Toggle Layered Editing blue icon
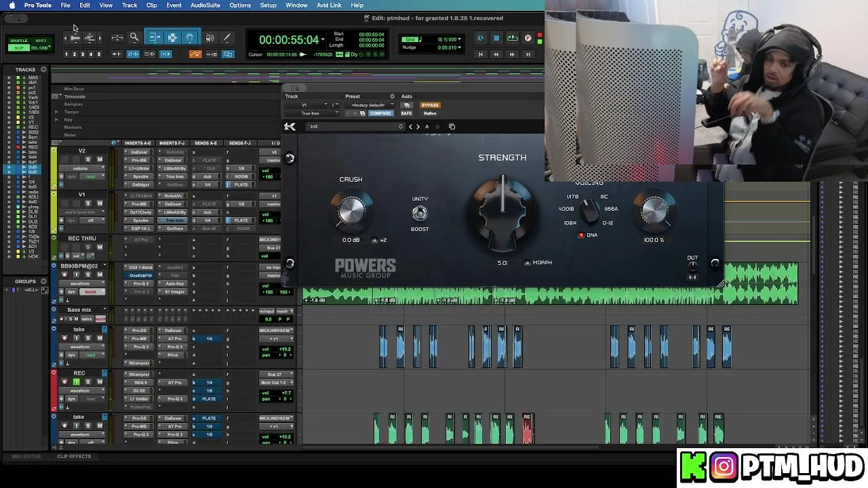This screenshot has height=488, width=868. pyautogui.click(x=228, y=54)
